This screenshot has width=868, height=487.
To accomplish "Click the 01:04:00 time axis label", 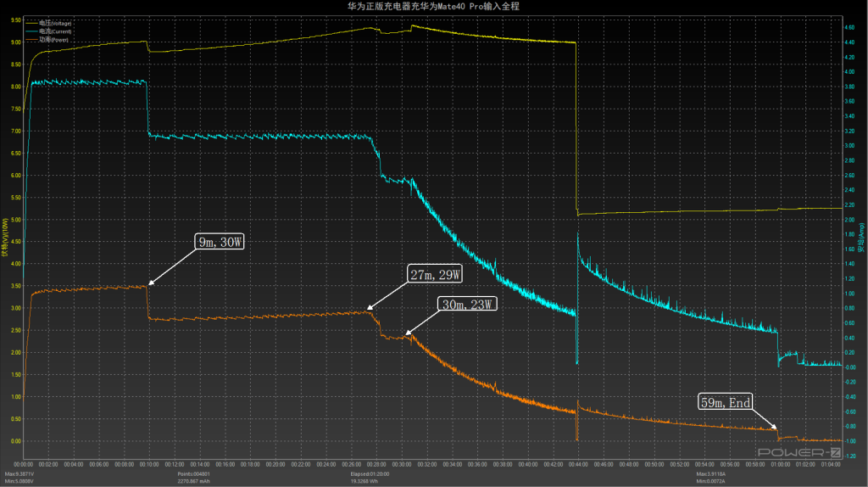I will point(831,465).
